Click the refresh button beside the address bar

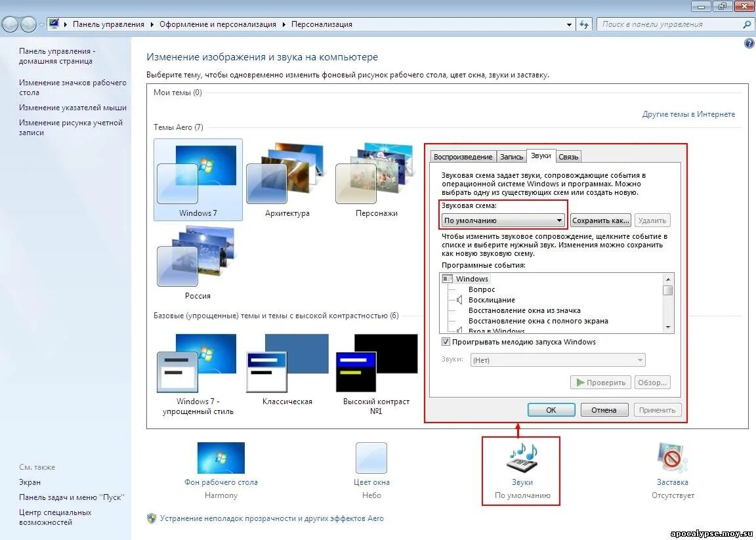coord(584,24)
